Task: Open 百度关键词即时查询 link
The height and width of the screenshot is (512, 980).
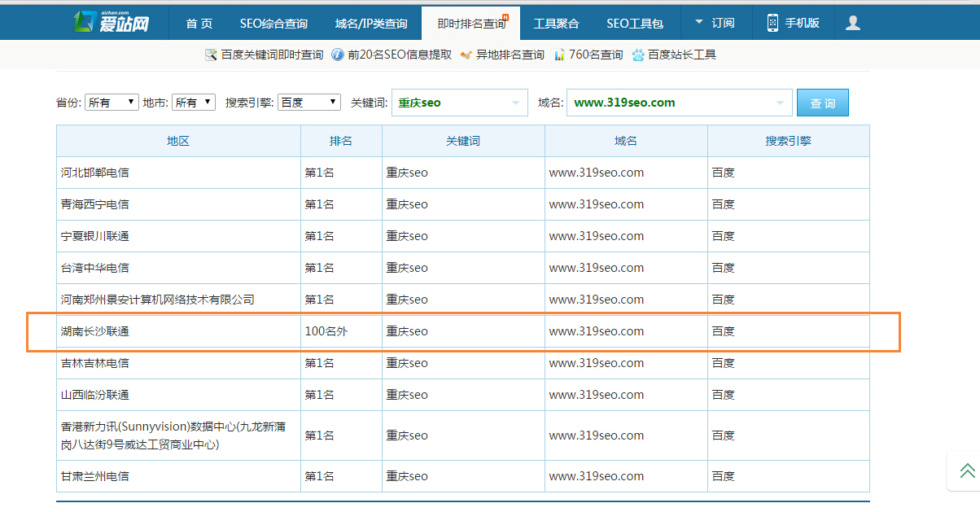Action: point(273,55)
